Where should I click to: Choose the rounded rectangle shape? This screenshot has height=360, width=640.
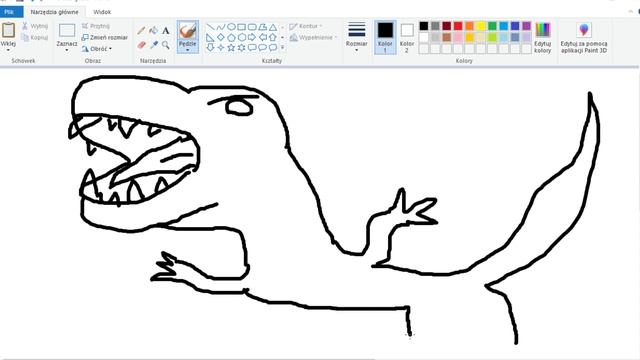coord(252,27)
